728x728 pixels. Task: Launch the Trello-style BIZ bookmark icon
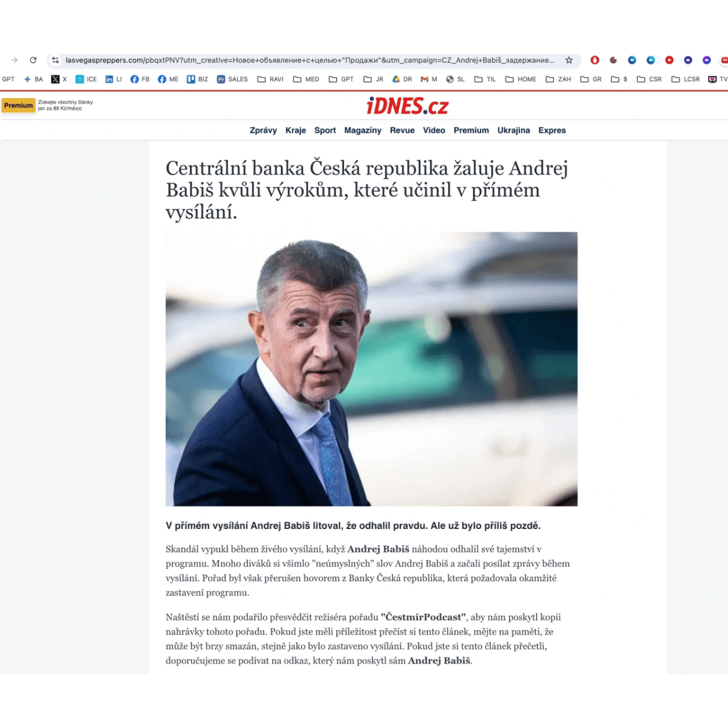pyautogui.click(x=195, y=79)
